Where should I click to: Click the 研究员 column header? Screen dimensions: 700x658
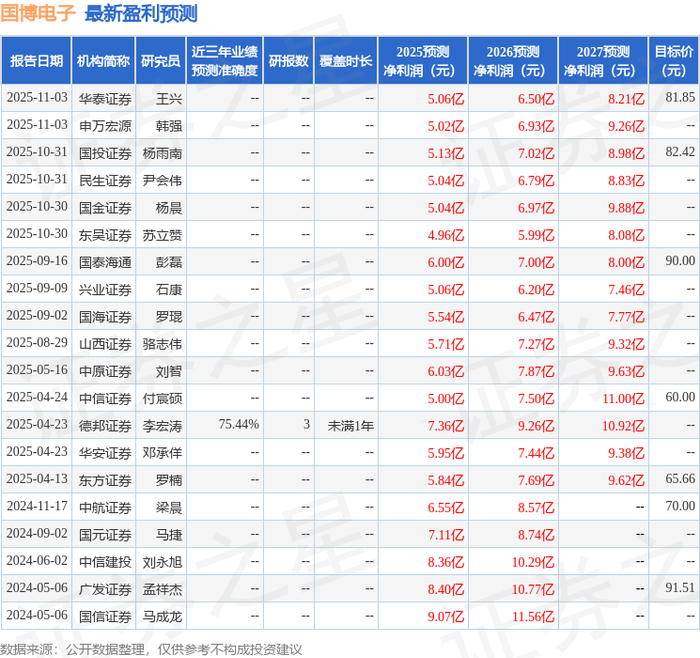tap(160, 61)
